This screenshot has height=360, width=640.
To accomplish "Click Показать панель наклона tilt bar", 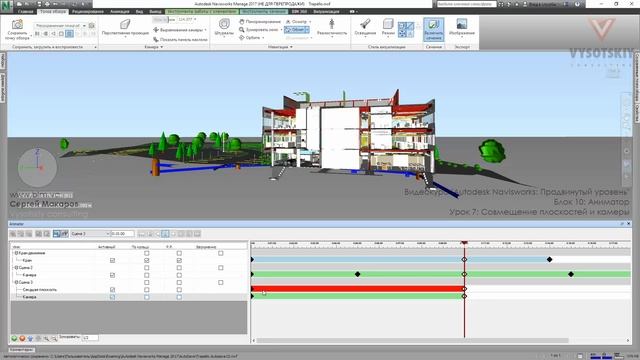I will point(180,40).
